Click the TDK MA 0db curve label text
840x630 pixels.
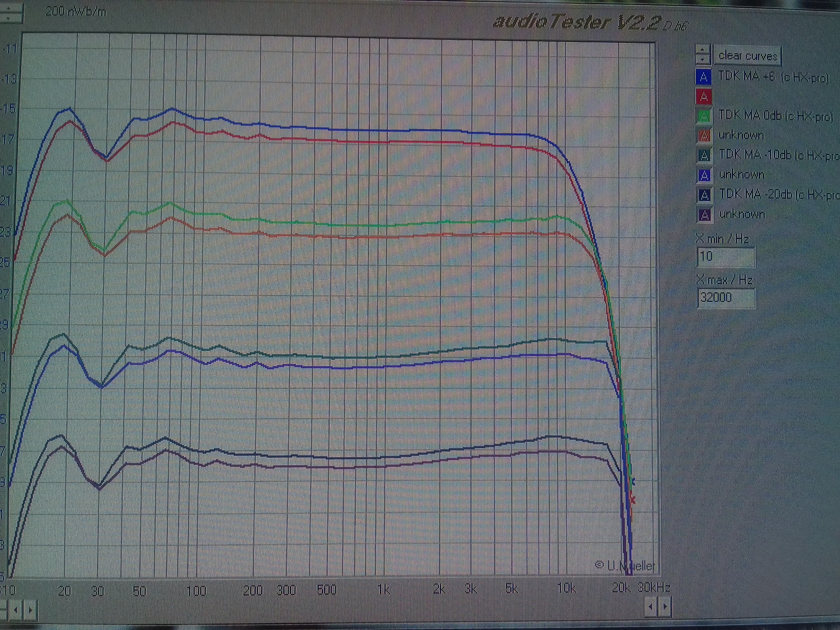point(775,116)
